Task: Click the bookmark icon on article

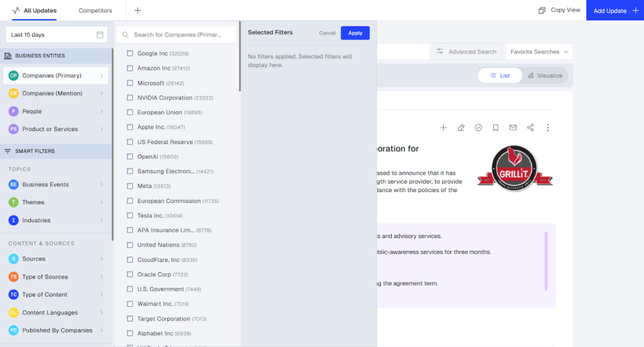Action: coord(496,128)
